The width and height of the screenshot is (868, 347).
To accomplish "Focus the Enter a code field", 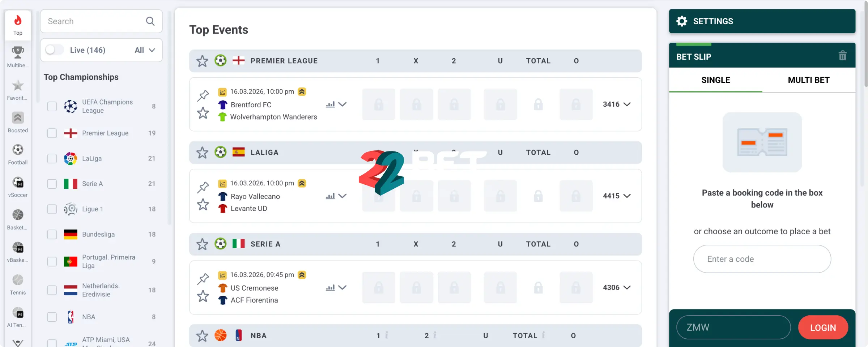I will [x=762, y=259].
